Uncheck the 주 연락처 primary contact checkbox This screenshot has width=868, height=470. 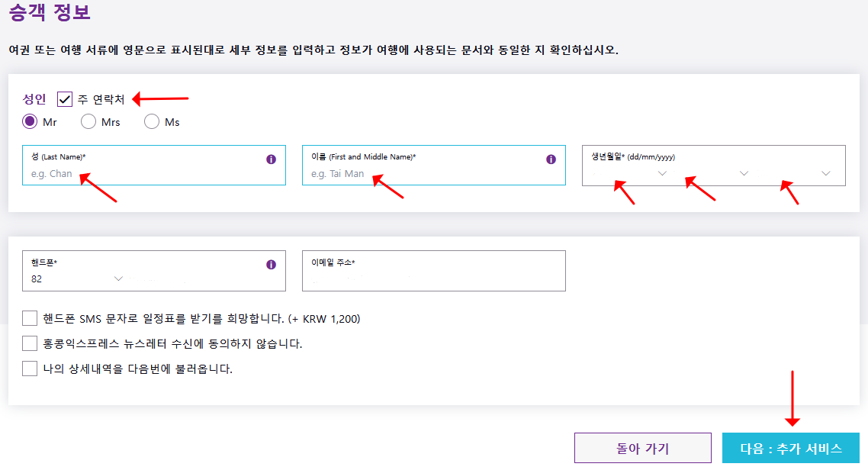coord(64,98)
